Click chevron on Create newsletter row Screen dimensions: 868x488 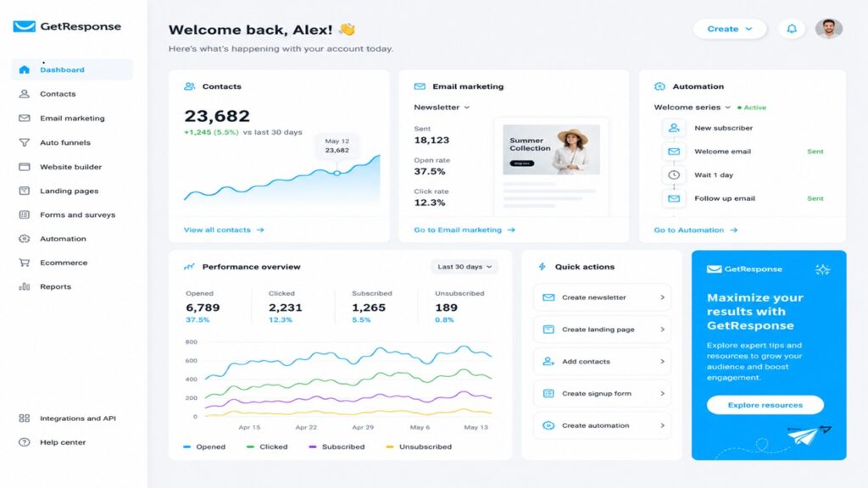pos(662,297)
